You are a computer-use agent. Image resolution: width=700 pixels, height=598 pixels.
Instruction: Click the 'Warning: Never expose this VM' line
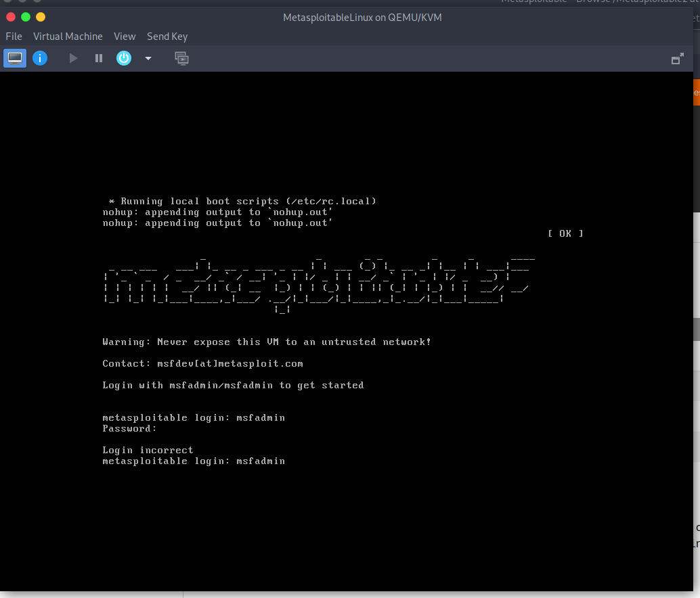(267, 342)
